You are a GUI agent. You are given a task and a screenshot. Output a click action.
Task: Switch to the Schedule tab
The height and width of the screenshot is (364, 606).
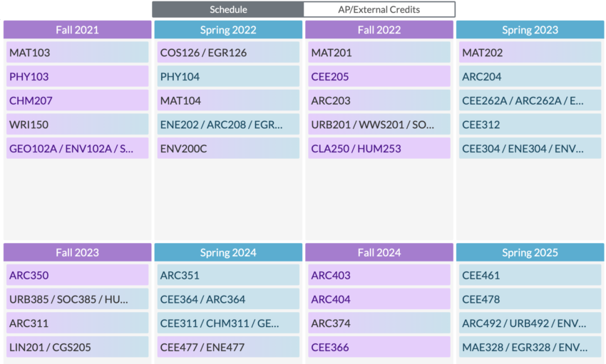coord(228,9)
